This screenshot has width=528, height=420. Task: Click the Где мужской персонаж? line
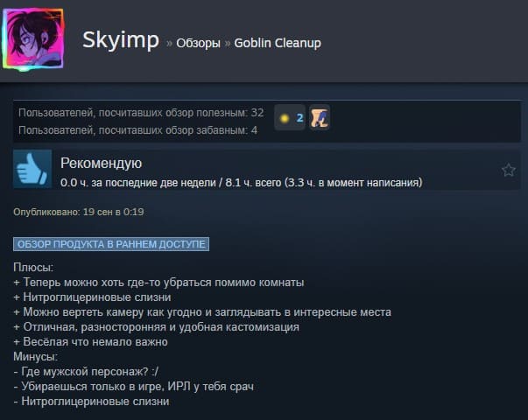[x=86, y=372]
